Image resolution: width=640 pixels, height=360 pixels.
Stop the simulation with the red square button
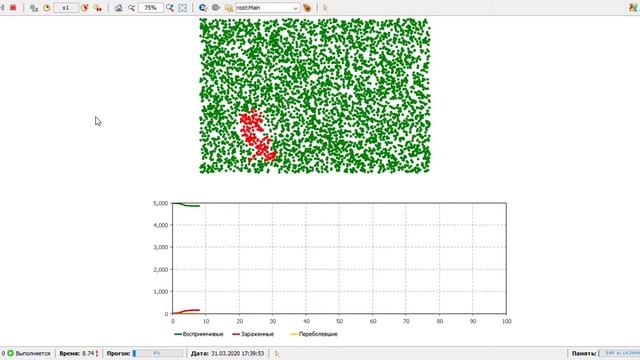13,8
